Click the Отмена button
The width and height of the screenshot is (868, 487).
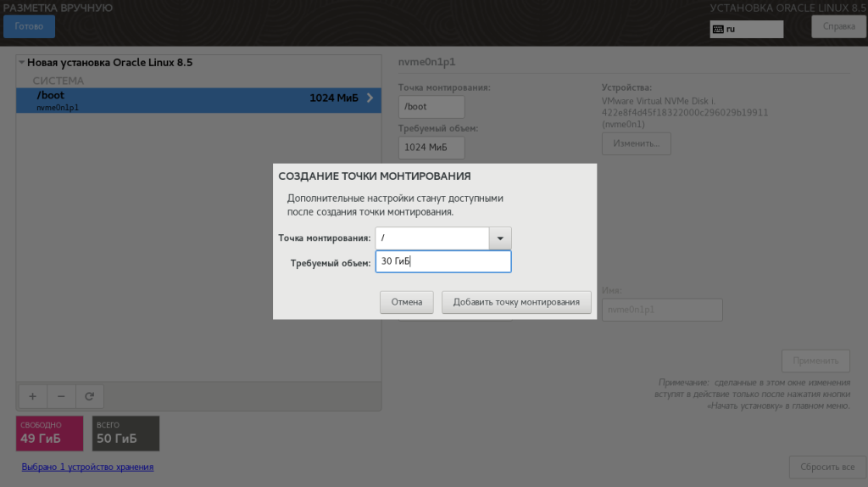[406, 302]
